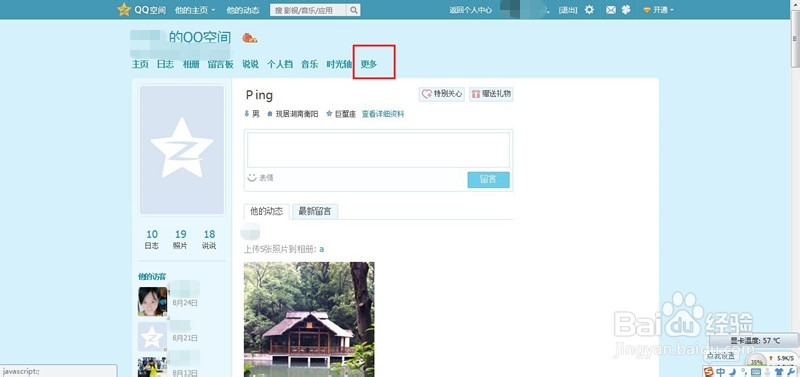The height and width of the screenshot is (377, 800).
Task: Click 返回个人中心 link
Action: click(471, 10)
